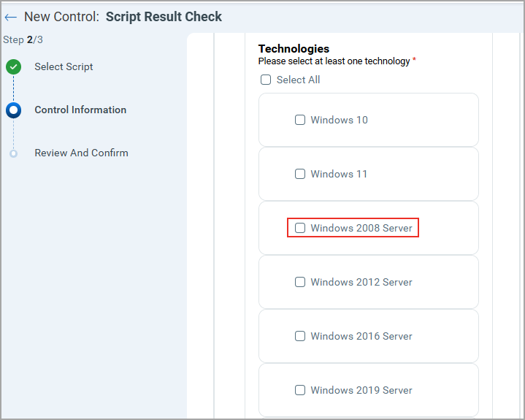The width and height of the screenshot is (525, 420).
Task: Enable the Select All checkbox
Action: [x=267, y=80]
